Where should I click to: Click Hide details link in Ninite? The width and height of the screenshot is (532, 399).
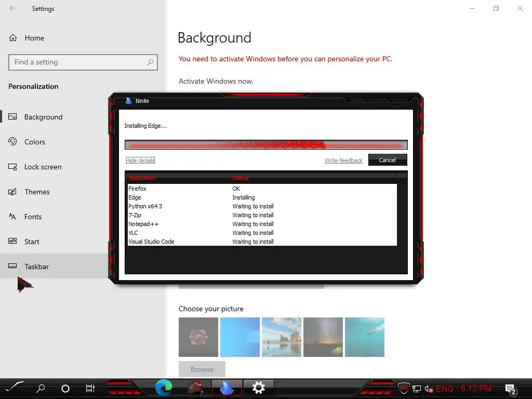click(x=140, y=161)
